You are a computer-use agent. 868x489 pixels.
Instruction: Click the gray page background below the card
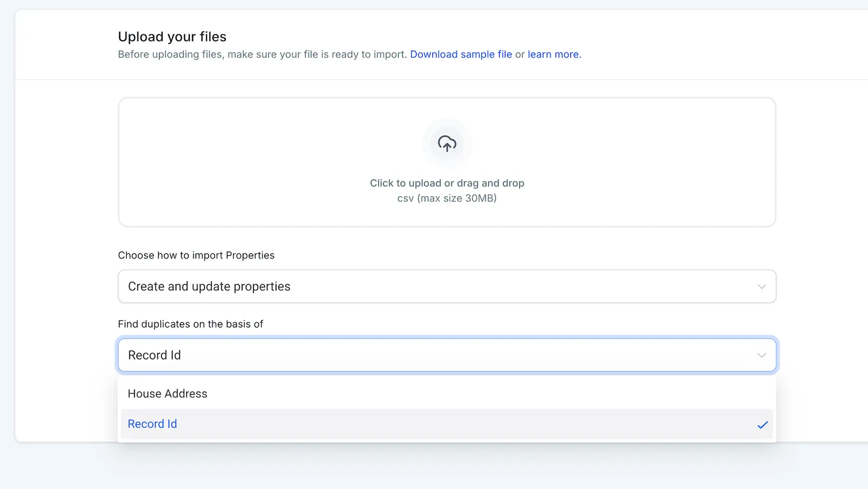[x=434, y=467]
